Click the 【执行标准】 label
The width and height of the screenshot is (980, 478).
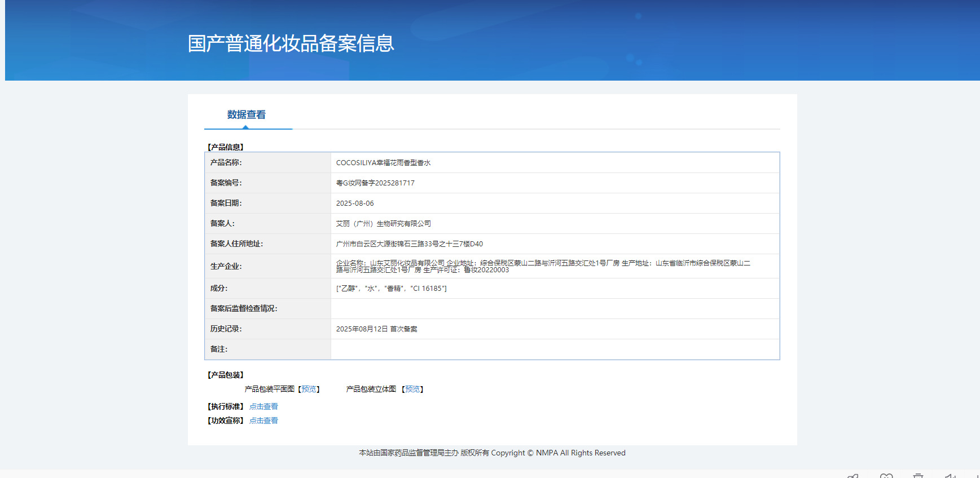pyautogui.click(x=225, y=406)
